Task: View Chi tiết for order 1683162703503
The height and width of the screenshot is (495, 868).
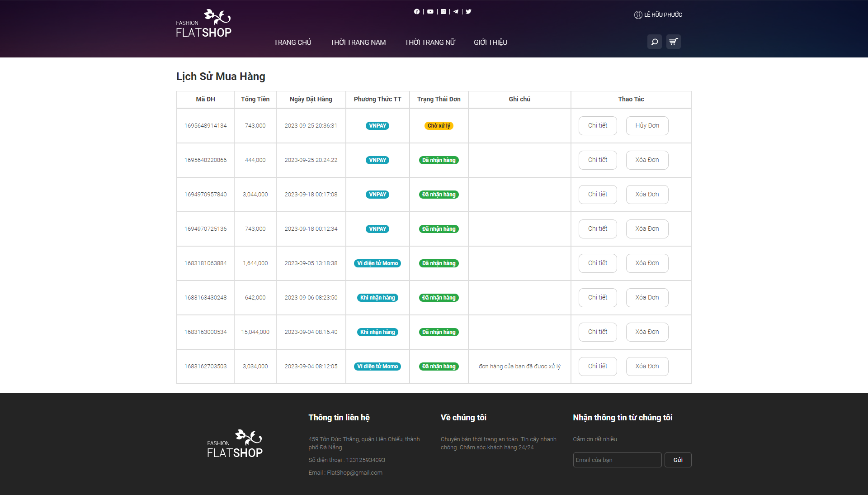Action: (x=598, y=366)
